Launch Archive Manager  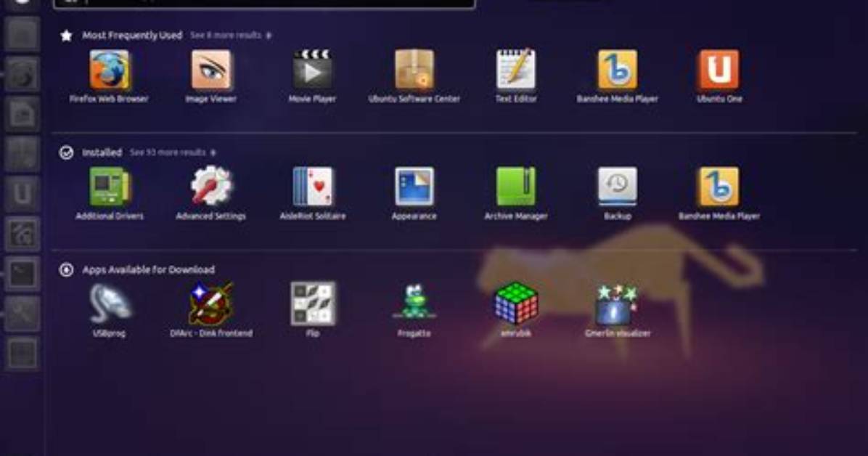(x=516, y=187)
